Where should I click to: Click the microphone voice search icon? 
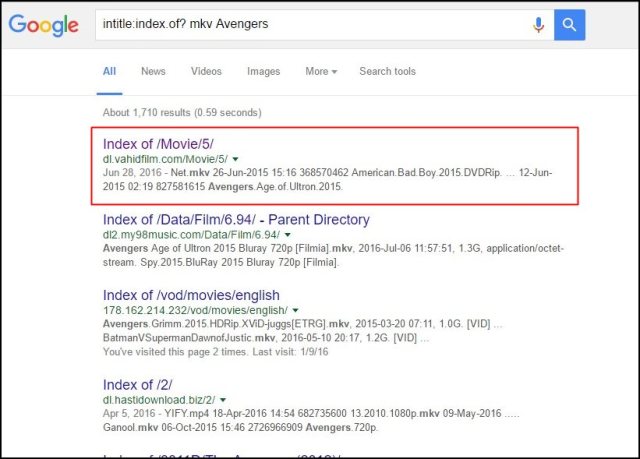click(x=540, y=24)
